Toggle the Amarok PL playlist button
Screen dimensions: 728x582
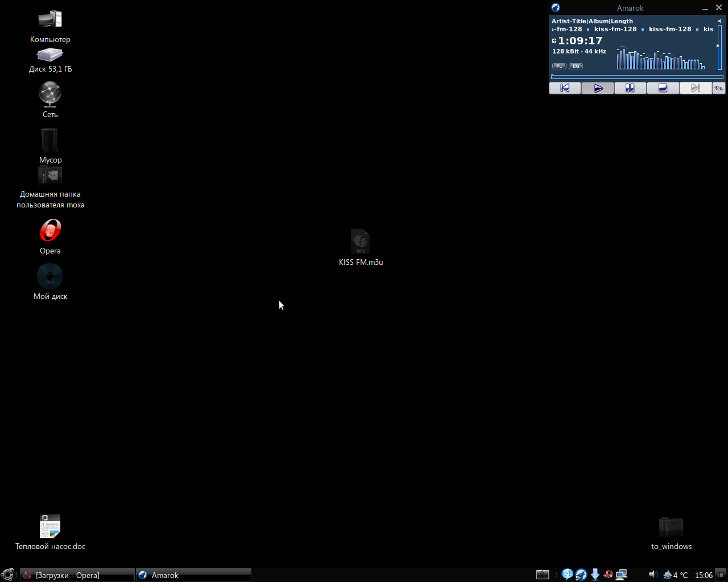(x=559, y=66)
